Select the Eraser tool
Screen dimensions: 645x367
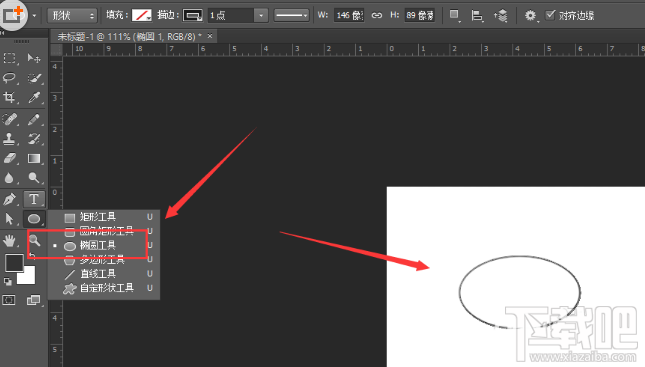pyautogui.click(x=9, y=158)
